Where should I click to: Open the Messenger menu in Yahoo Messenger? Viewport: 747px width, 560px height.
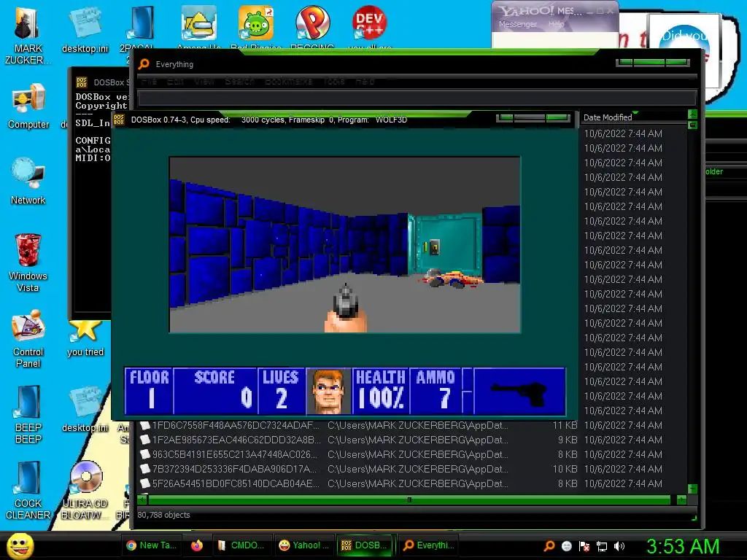click(x=517, y=24)
